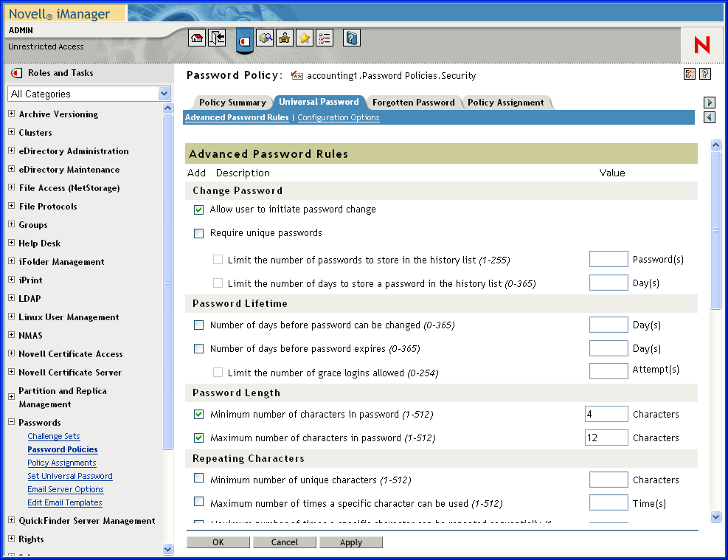Expand Clusters category
This screenshot has width=728, height=560.
click(x=12, y=132)
